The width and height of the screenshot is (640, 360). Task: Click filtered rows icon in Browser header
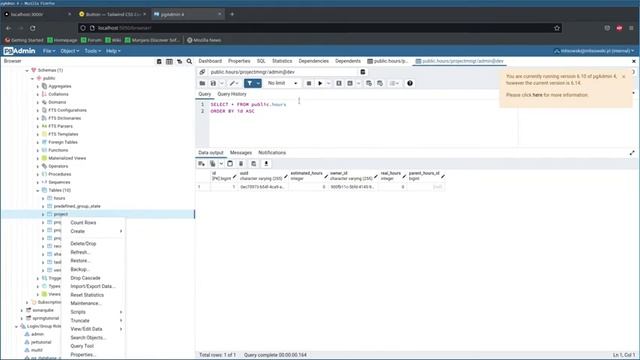tap(179, 61)
